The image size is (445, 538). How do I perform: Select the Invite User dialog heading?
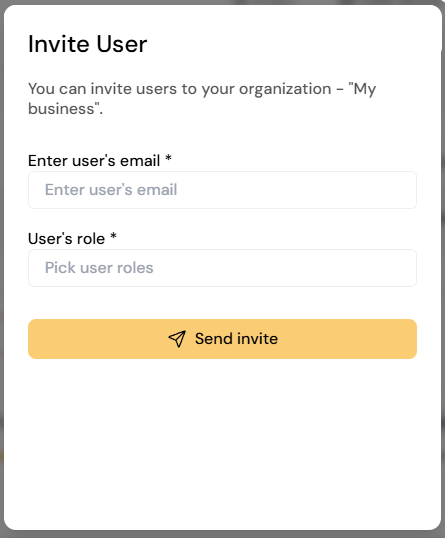87,44
